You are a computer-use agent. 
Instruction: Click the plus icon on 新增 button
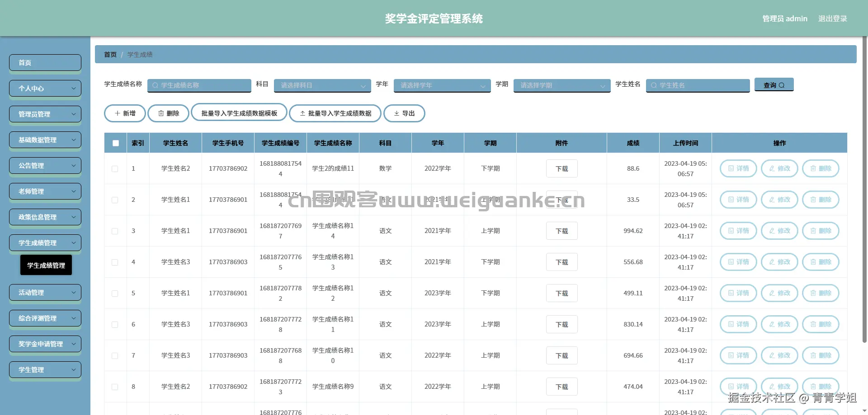click(117, 113)
